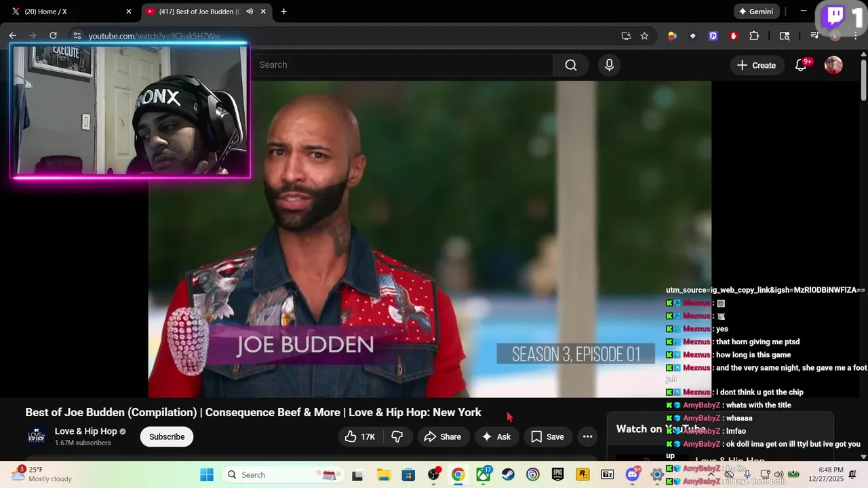Open the multicolor circles extension
Screen dimensions: 868x488
672,36
